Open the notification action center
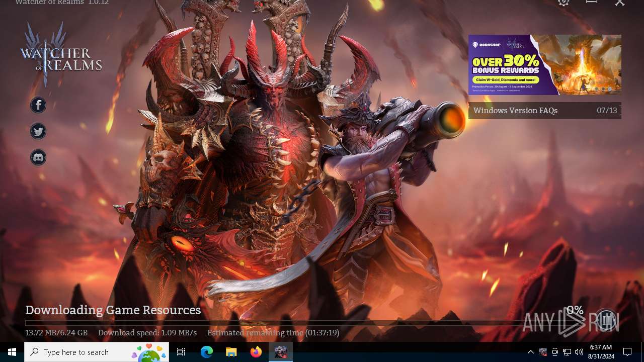Viewport: 644px width, 362px height. 627,352
